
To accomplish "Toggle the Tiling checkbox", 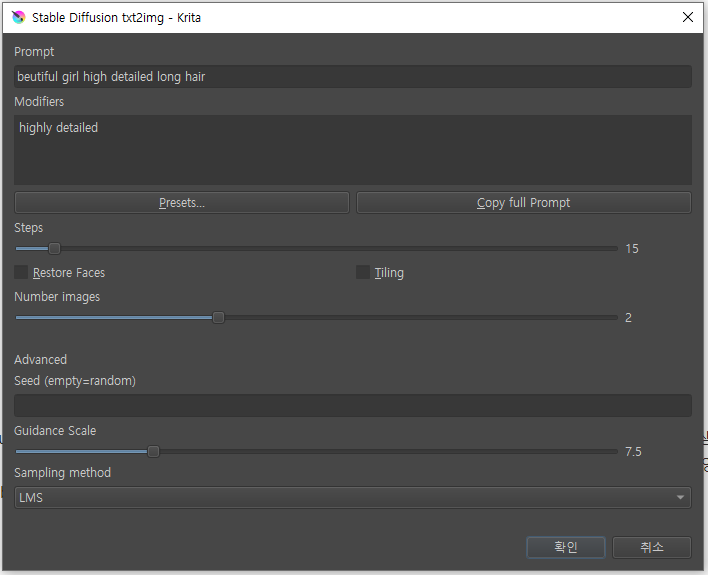I will point(363,272).
